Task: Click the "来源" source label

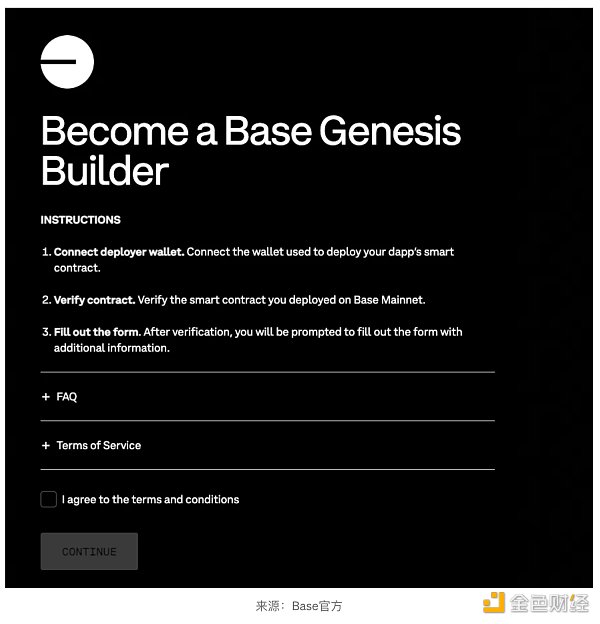Action: pyautogui.click(x=268, y=606)
